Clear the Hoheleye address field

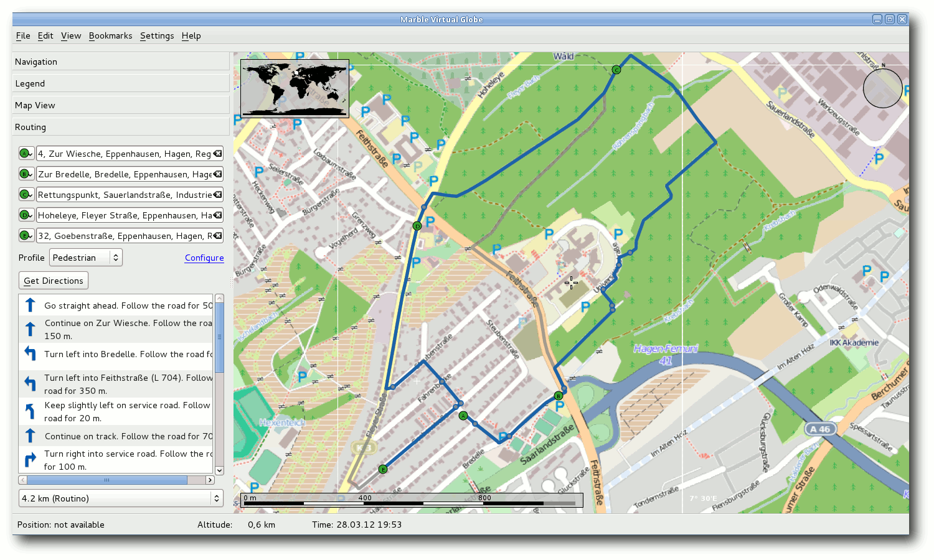pos(217,215)
